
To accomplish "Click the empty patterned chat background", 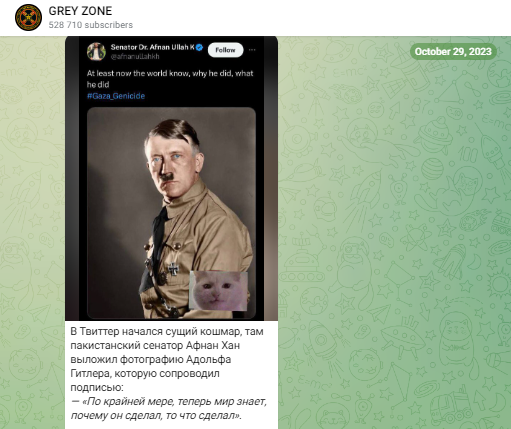I will click(x=393, y=233).
